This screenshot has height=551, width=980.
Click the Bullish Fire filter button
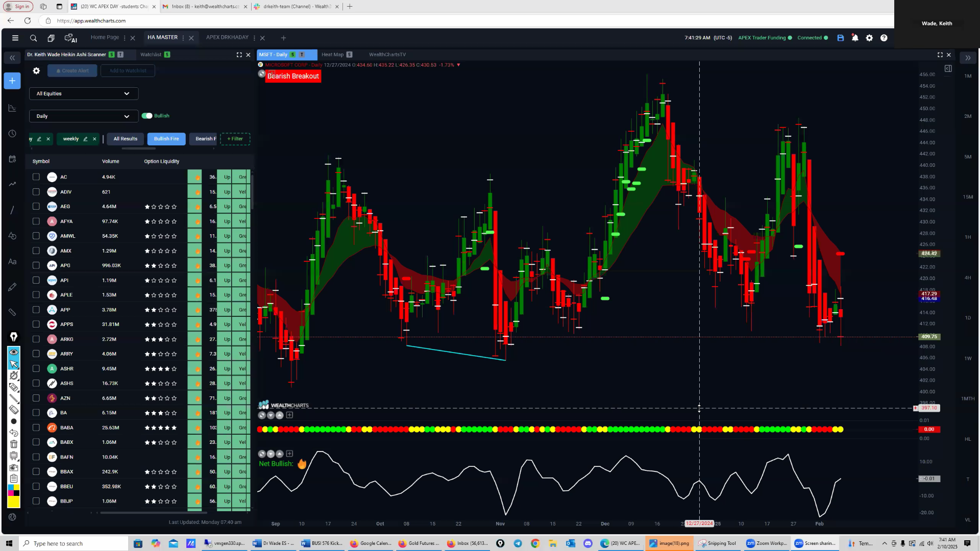[x=166, y=139]
